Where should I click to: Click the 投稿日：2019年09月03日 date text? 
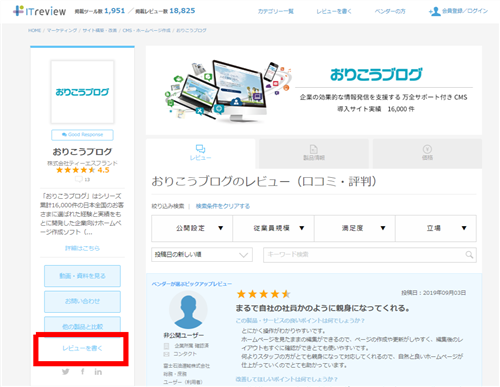(x=434, y=293)
